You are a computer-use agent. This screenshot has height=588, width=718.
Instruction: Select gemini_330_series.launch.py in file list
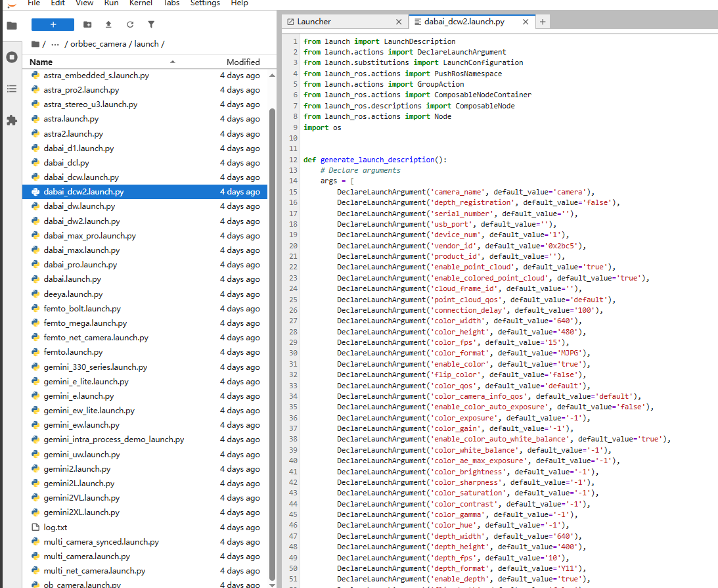click(95, 367)
